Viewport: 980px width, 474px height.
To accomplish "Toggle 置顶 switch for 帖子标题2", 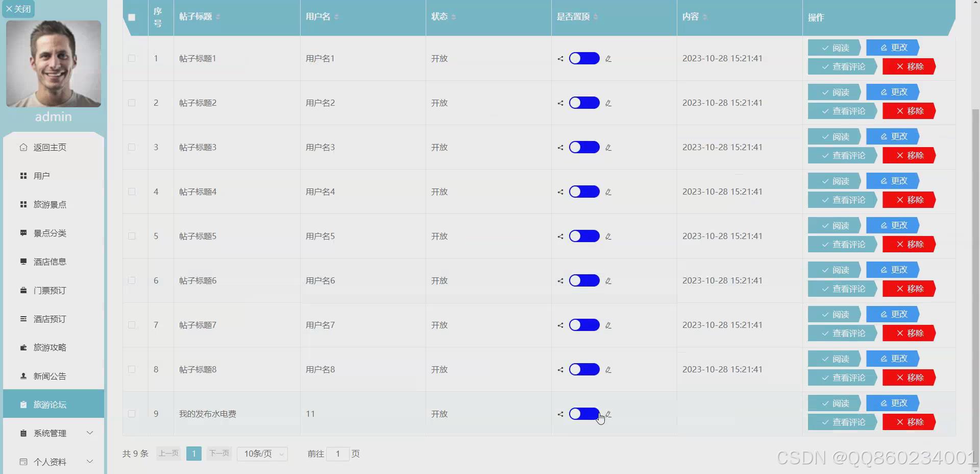I will pyautogui.click(x=584, y=103).
